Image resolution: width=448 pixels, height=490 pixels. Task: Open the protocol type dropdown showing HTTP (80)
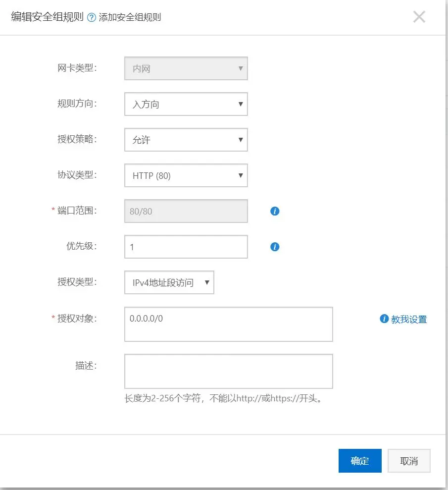[186, 175]
